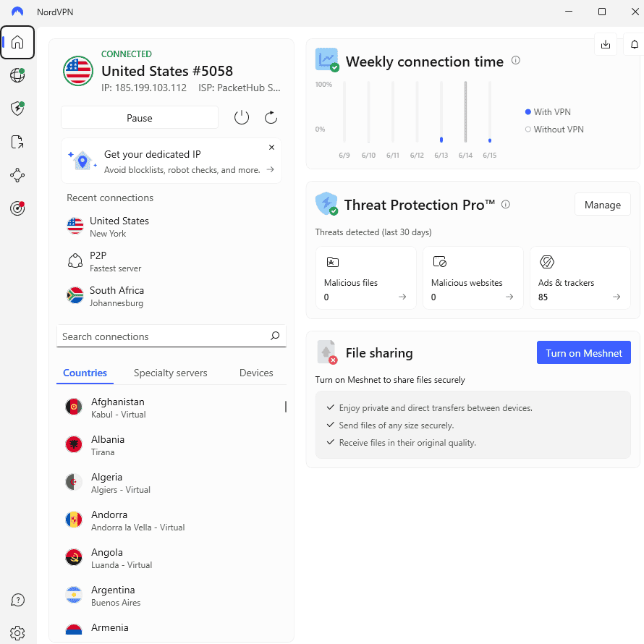Open Threat Protection shield icon in sidebar
The image size is (644, 644).
tap(17, 109)
